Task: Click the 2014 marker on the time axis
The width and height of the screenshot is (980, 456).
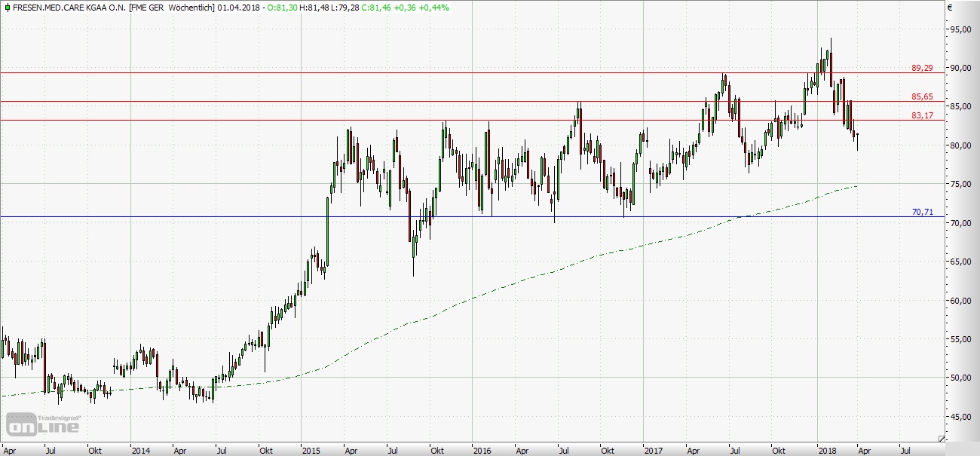Action: tap(140, 450)
